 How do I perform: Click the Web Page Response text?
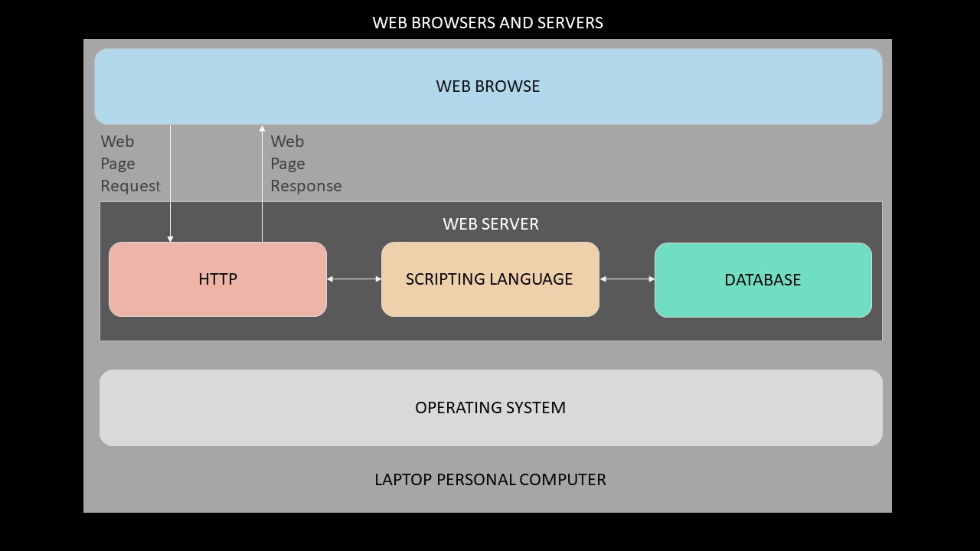pyautogui.click(x=305, y=164)
